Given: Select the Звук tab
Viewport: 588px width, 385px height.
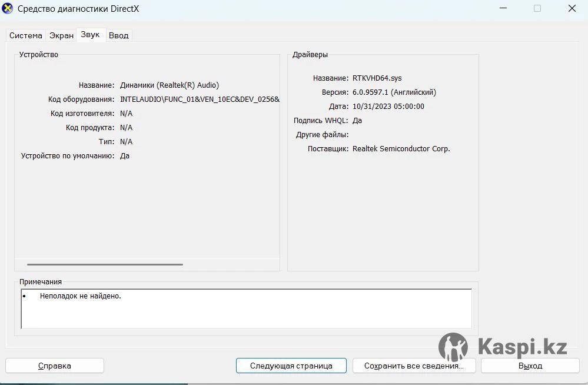Looking at the screenshot, I should tap(90, 35).
